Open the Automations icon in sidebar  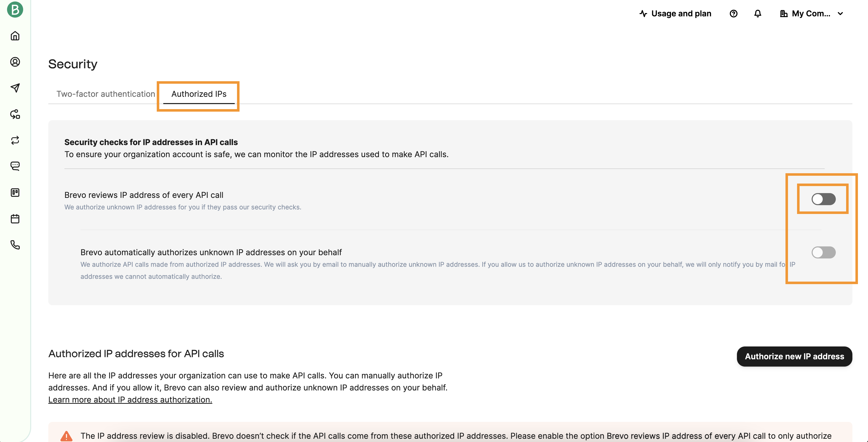pyautogui.click(x=15, y=114)
